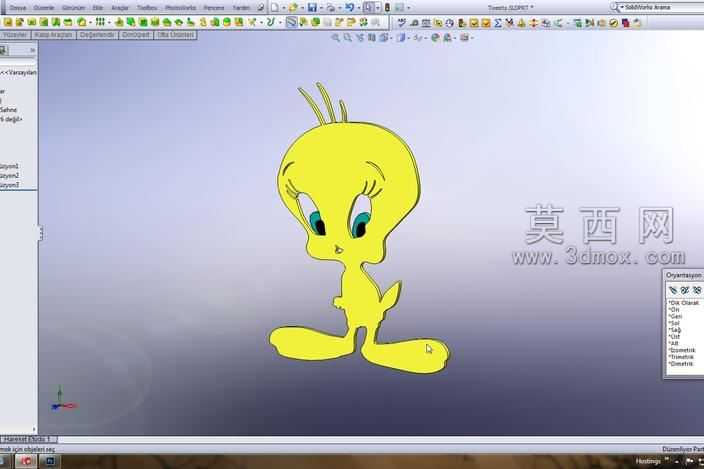Expand the Undo dropdown arrow
The image size is (704, 469).
point(358,8)
